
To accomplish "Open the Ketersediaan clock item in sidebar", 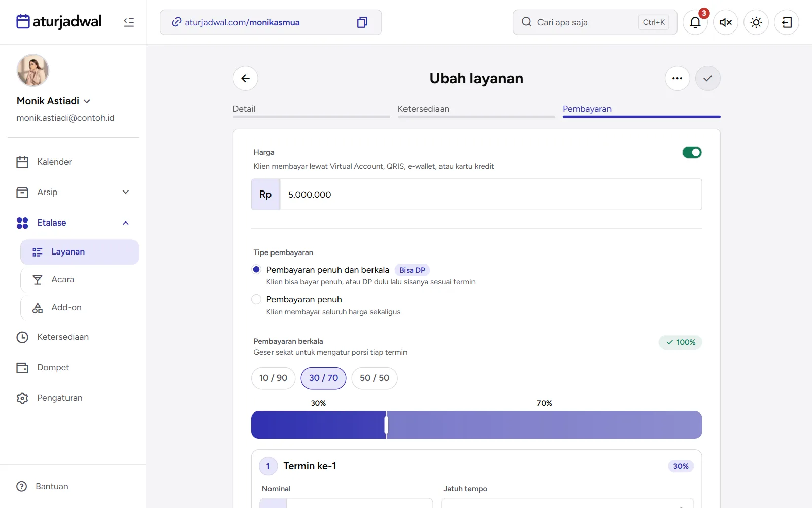I will [x=73, y=337].
